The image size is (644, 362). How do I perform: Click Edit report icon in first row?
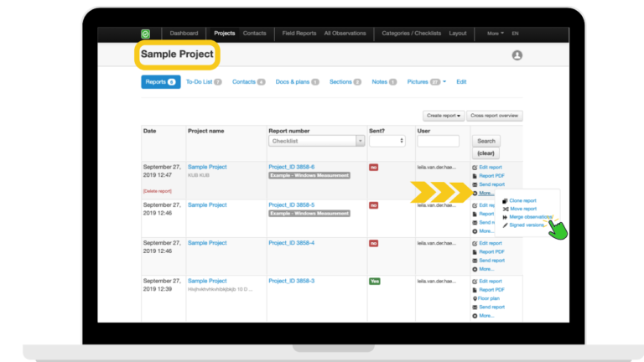(x=475, y=168)
